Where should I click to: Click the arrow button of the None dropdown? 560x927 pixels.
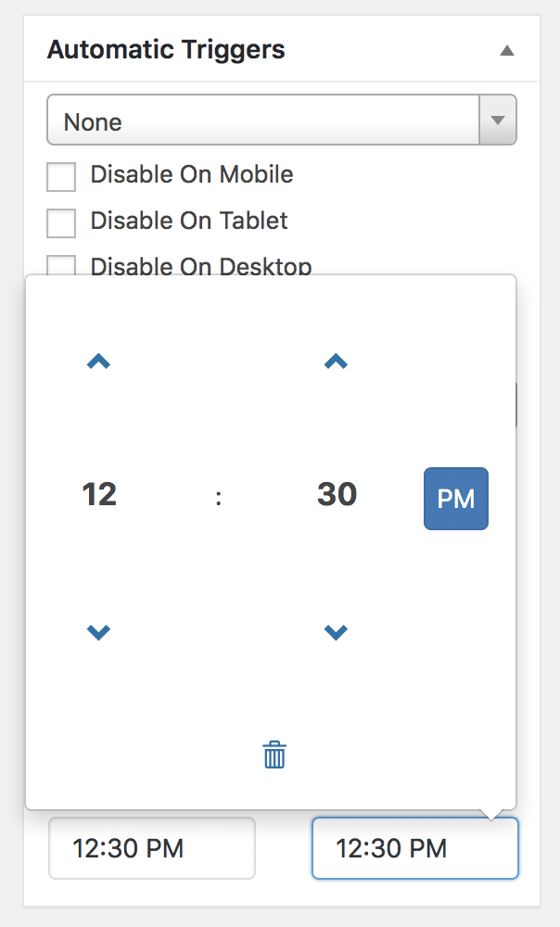498,121
